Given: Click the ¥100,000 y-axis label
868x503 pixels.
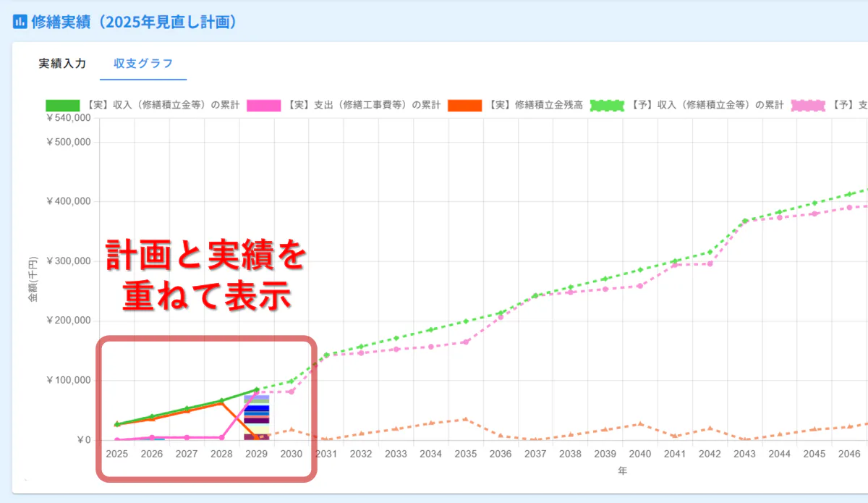Looking at the screenshot, I should (x=68, y=381).
